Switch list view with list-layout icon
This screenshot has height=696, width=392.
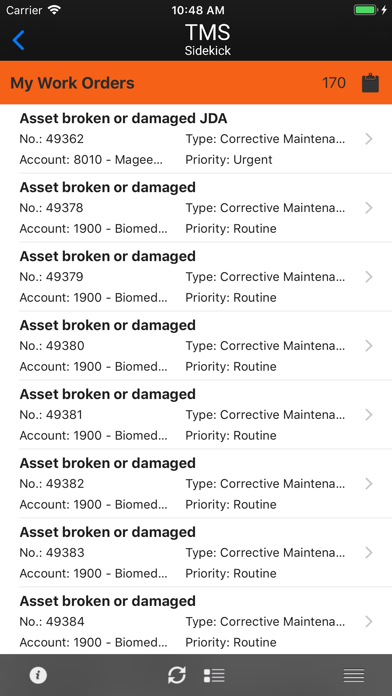click(214, 676)
